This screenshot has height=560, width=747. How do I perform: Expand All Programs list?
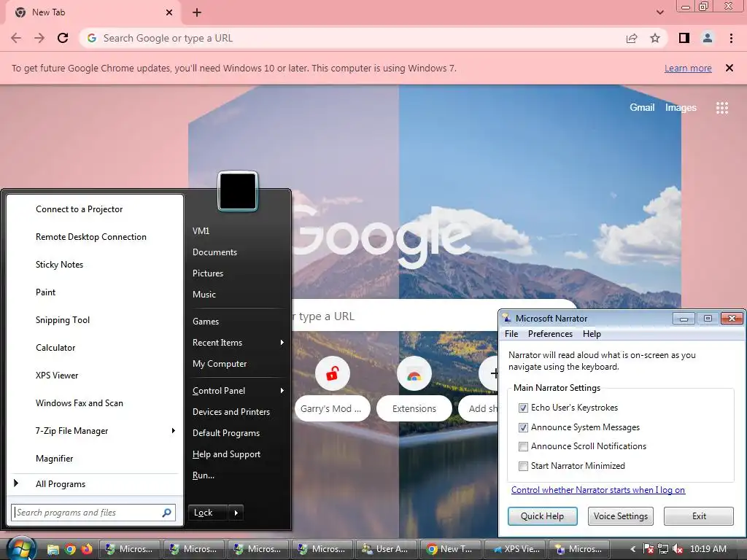pos(93,484)
